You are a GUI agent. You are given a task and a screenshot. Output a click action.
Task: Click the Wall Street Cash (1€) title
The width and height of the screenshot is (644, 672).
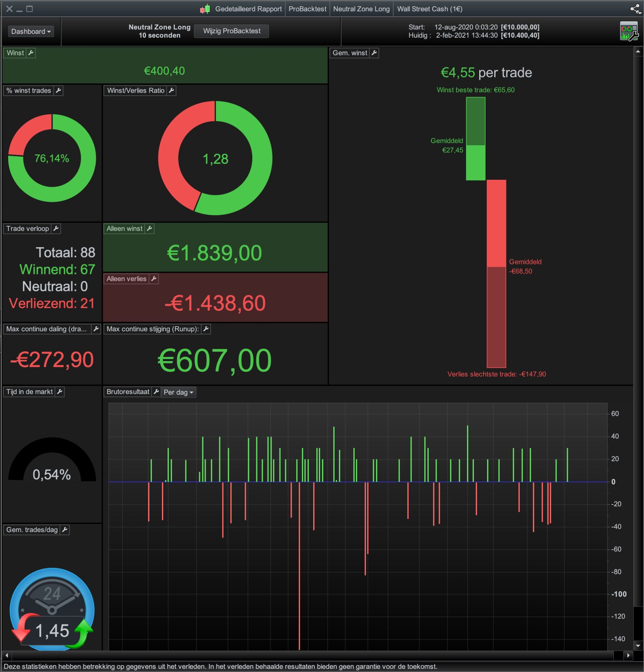(x=430, y=9)
